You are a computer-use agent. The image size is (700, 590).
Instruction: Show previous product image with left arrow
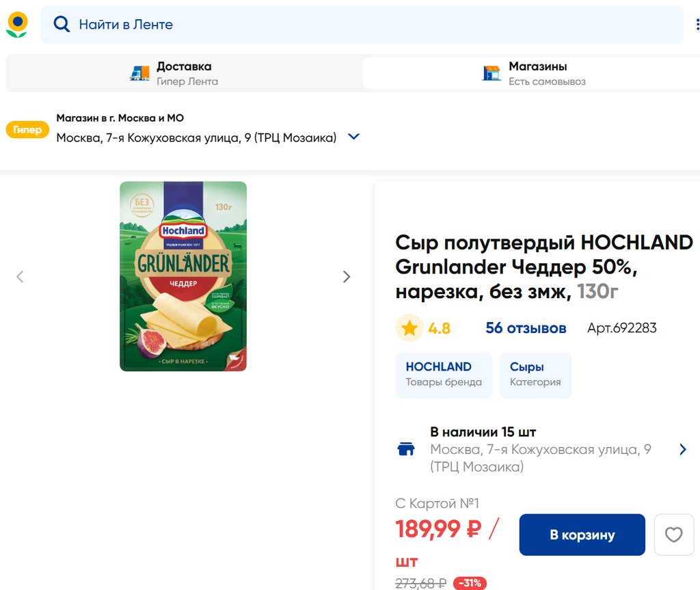coord(20,277)
